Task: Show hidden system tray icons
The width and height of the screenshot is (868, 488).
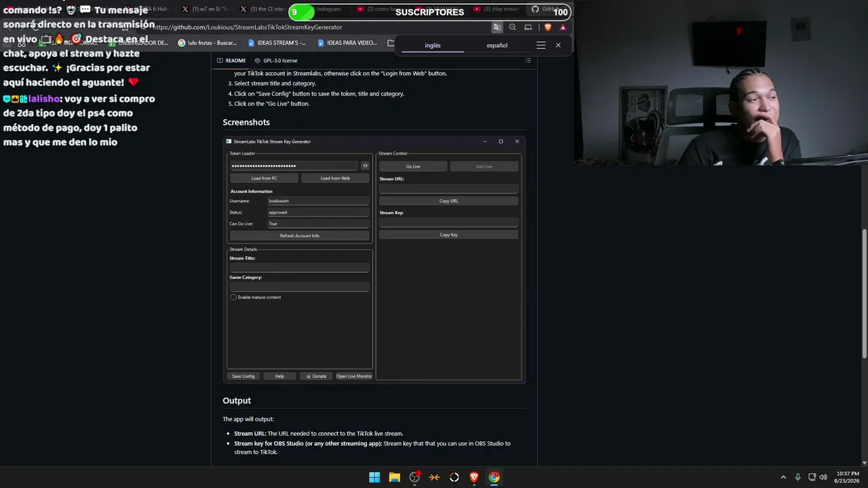Action: pos(783,477)
